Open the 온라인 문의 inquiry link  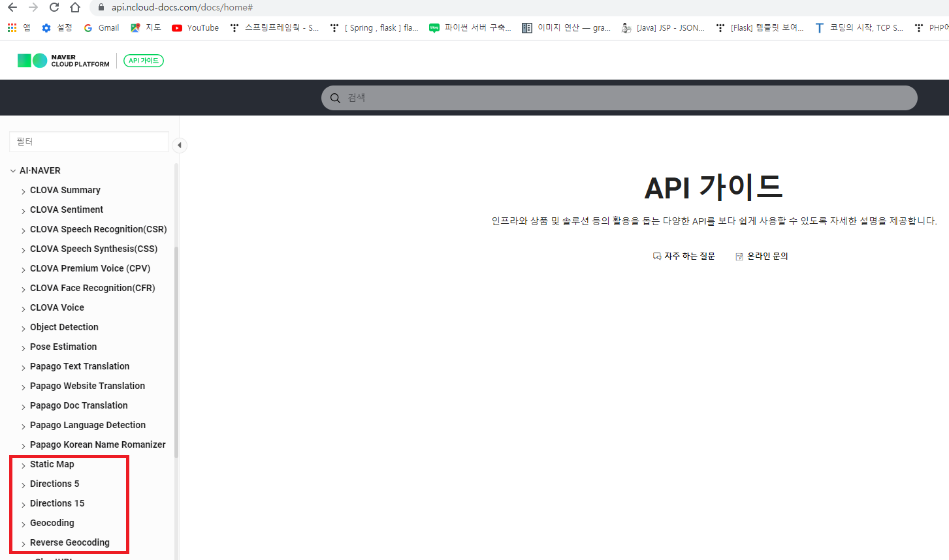[x=762, y=257]
